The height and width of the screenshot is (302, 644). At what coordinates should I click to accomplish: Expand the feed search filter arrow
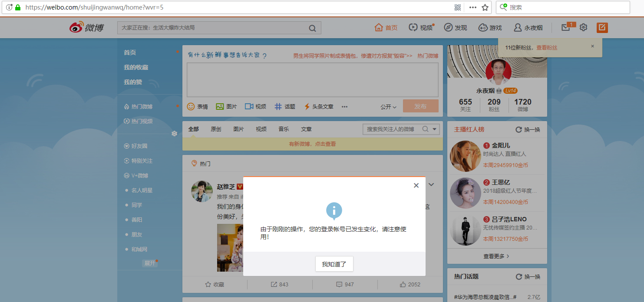tap(435, 129)
